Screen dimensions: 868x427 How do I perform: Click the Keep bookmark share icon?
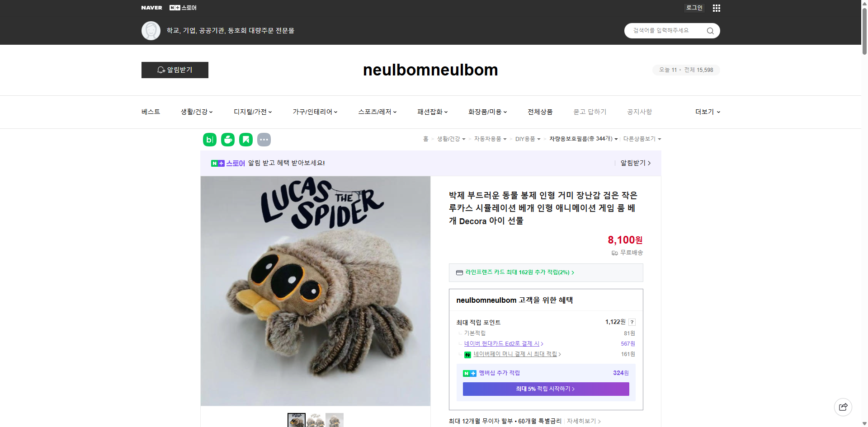245,140
